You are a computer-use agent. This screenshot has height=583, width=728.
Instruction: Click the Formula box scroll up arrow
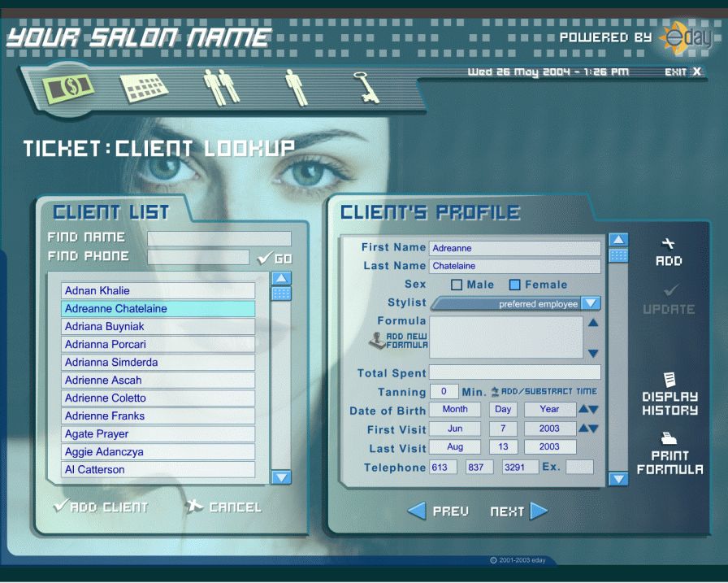point(593,323)
